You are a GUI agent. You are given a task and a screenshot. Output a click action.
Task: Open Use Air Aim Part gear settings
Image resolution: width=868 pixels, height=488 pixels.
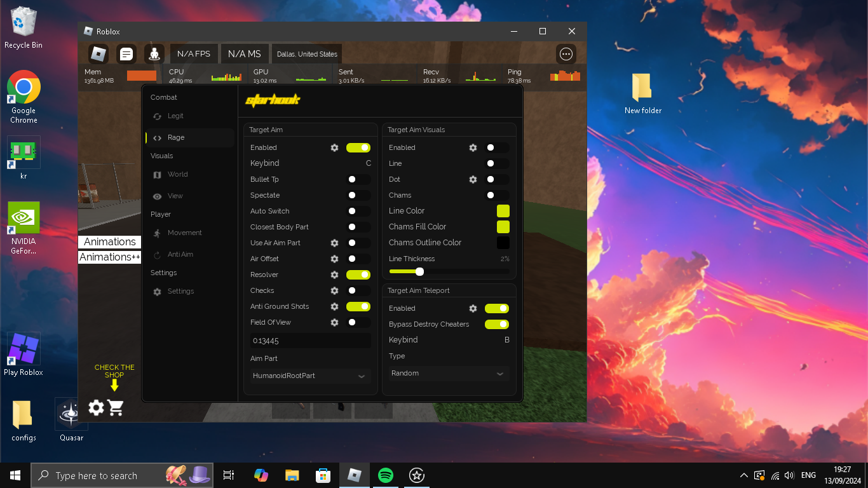[x=334, y=243]
